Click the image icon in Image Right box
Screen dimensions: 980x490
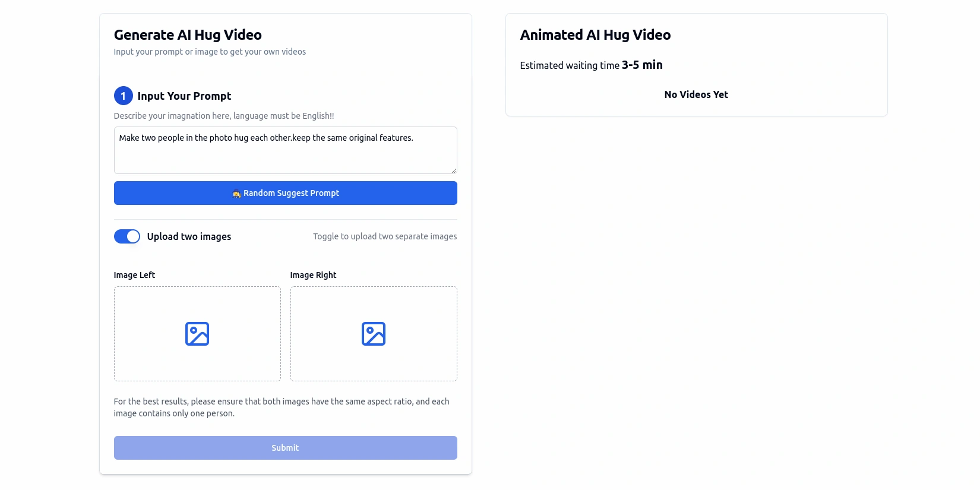click(x=374, y=334)
